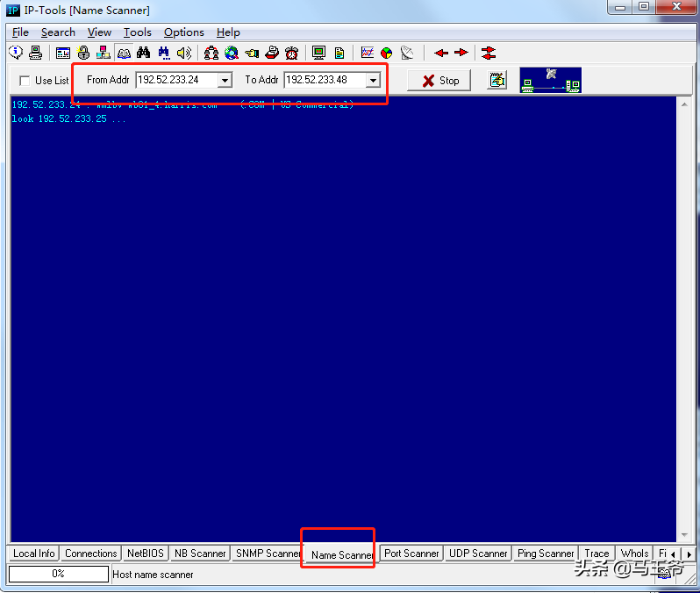700x593 pixels.
Task: Click the output pane's scroll down arrow
Action: coord(683,534)
